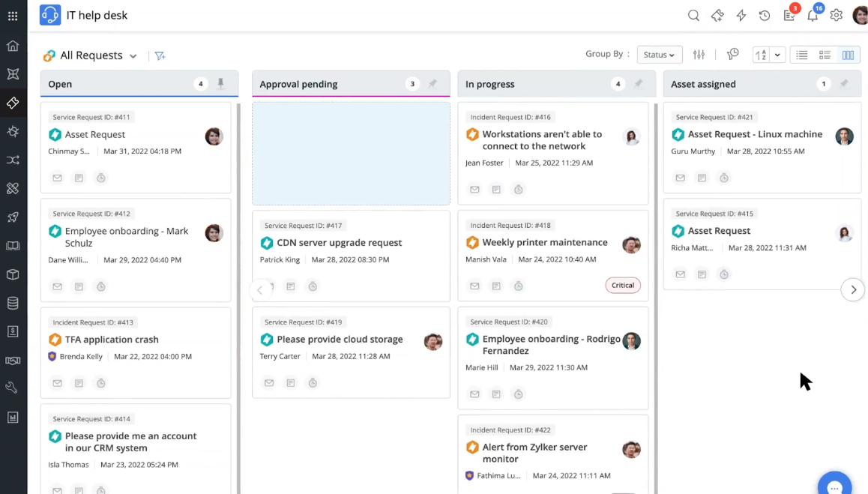Go to Home in the sidebar
This screenshot has width=868, height=494.
pos(13,46)
